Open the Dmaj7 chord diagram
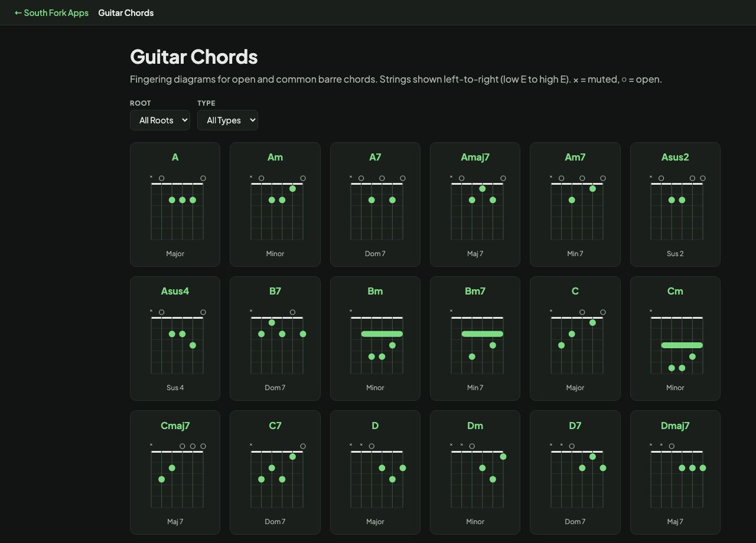 click(675, 472)
